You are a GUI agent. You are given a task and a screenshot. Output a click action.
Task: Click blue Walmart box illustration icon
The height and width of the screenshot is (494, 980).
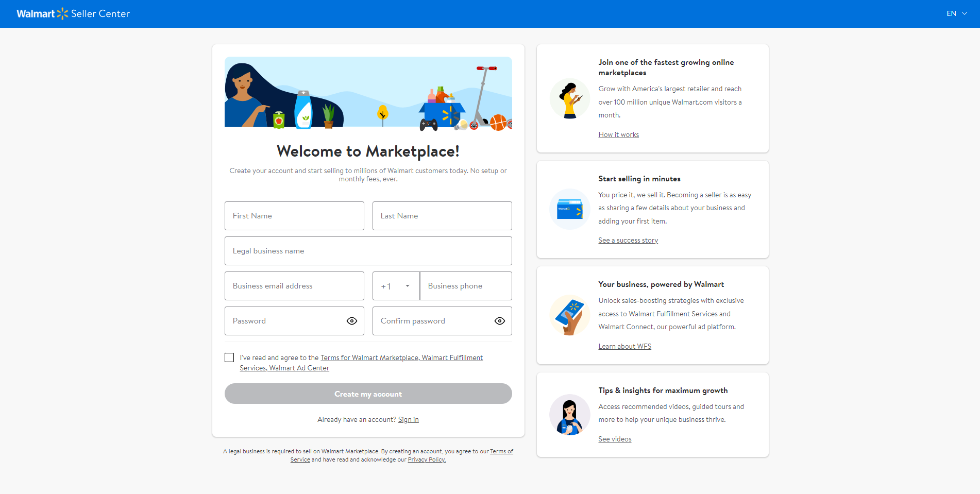(570, 209)
